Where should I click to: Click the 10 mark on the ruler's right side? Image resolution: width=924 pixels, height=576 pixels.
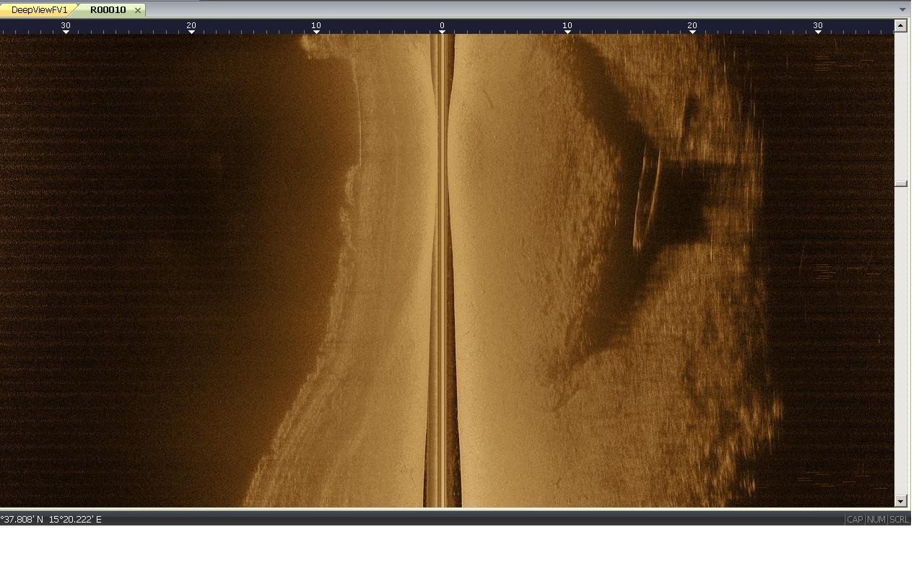tap(567, 26)
